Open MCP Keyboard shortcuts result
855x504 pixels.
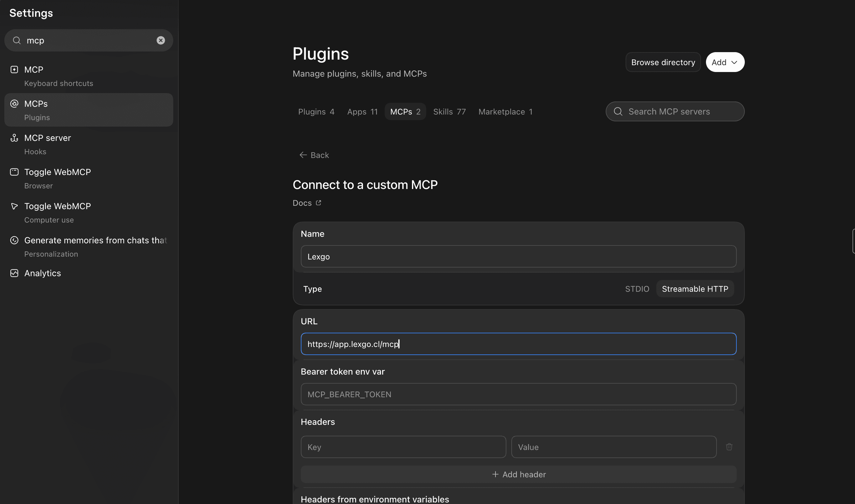pos(89,76)
